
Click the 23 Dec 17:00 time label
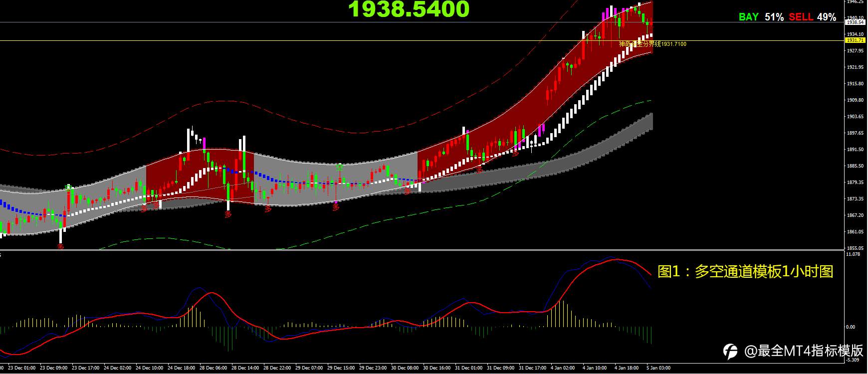pyautogui.click(x=86, y=368)
